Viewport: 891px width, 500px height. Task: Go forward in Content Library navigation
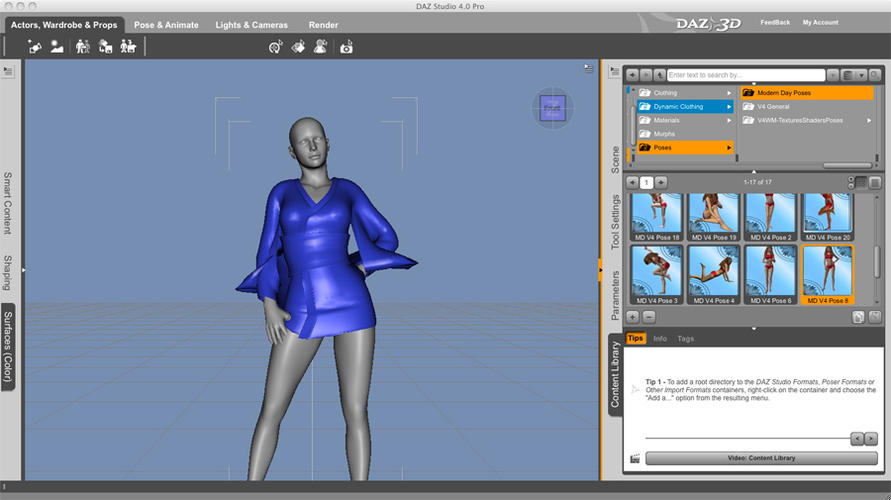point(646,75)
